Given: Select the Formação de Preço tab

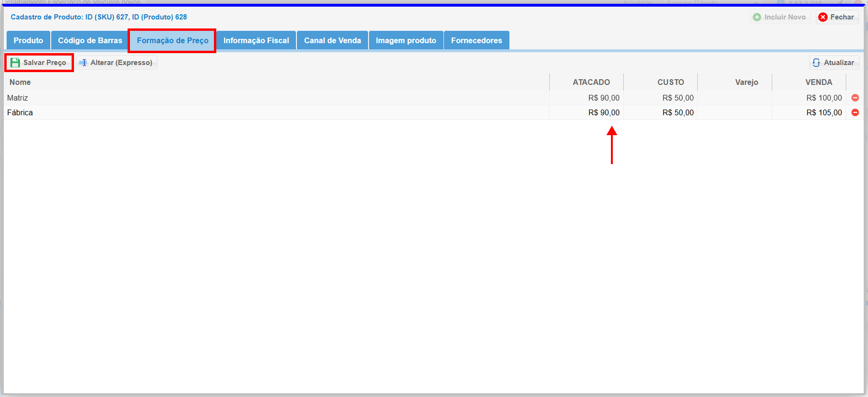Looking at the screenshot, I should pyautogui.click(x=173, y=40).
